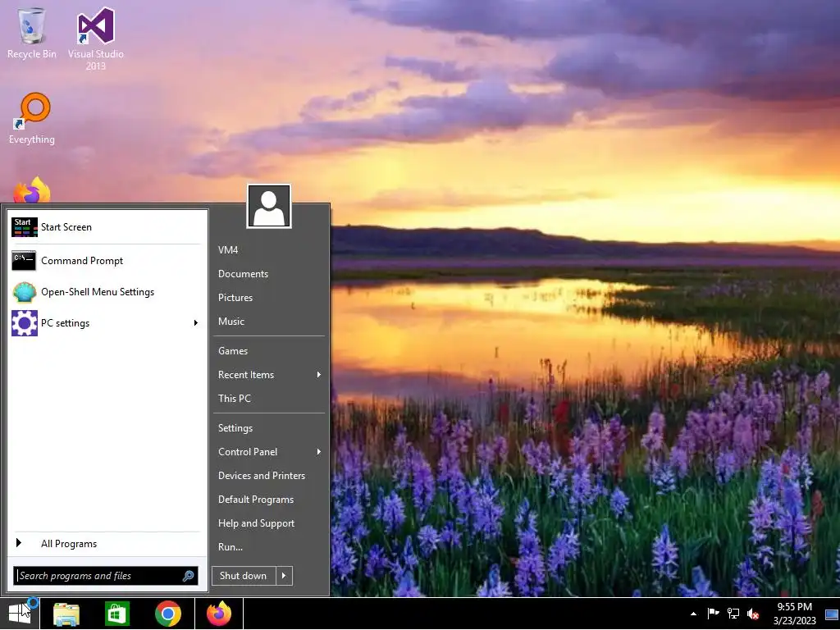Click the network status tray icon
The width and height of the screenshot is (840, 630).
coord(733,614)
